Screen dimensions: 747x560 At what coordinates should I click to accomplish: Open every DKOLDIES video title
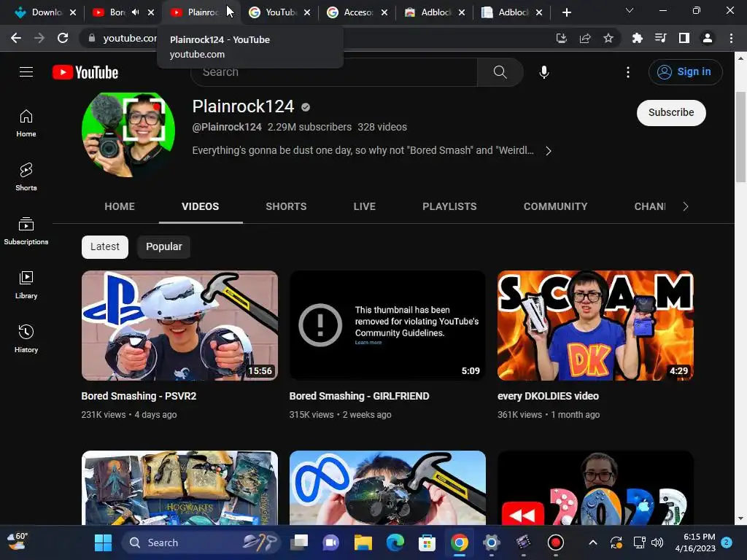pos(548,396)
